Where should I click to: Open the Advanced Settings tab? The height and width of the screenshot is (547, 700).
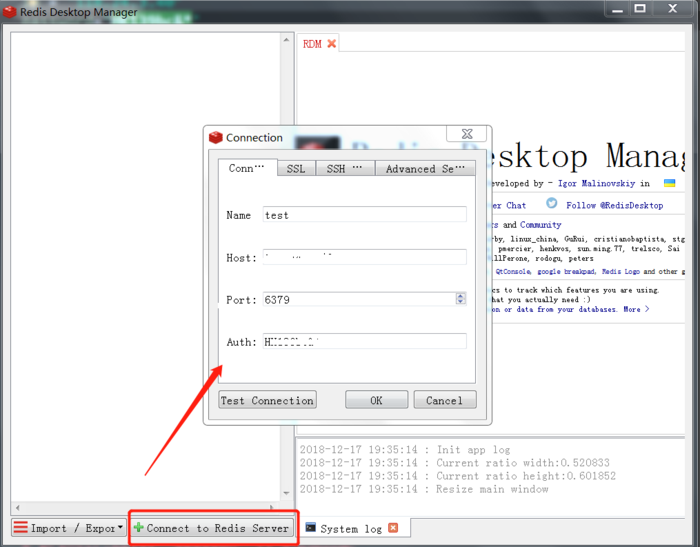(x=425, y=169)
